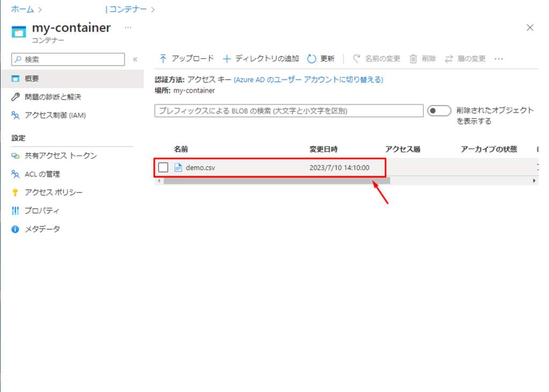Image resolution: width=549 pixels, height=392 pixels.
Task: Open the toolbar overflow ellipsis menu
Action: (x=499, y=59)
